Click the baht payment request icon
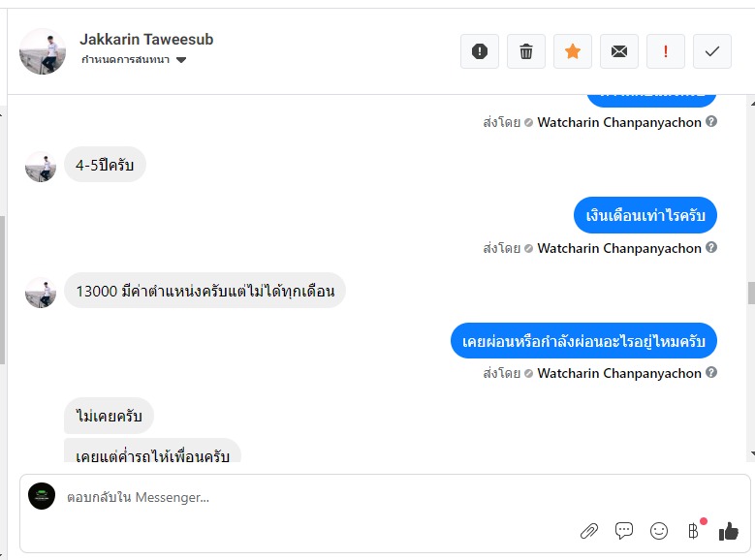Viewport: 755px width, 560px height. pyautogui.click(x=693, y=530)
